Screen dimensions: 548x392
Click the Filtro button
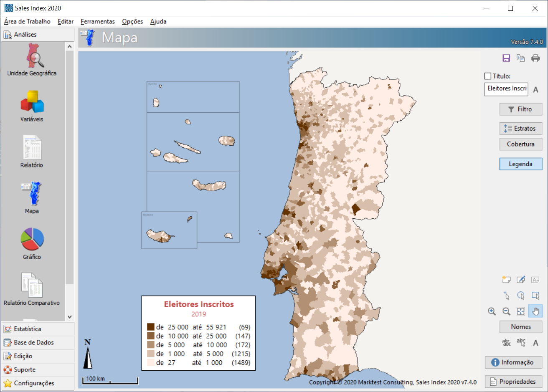[520, 109]
